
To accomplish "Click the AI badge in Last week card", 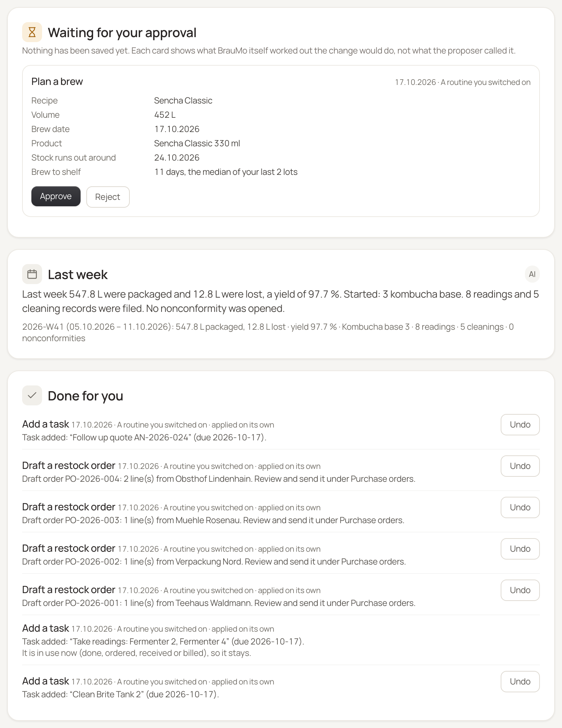I will 532,274.
